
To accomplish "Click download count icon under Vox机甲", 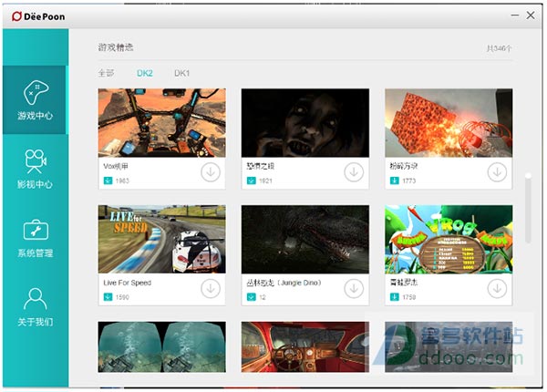I will 108,181.
